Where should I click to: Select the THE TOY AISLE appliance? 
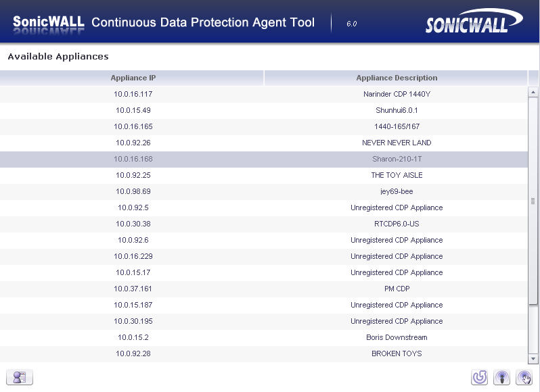(264, 175)
